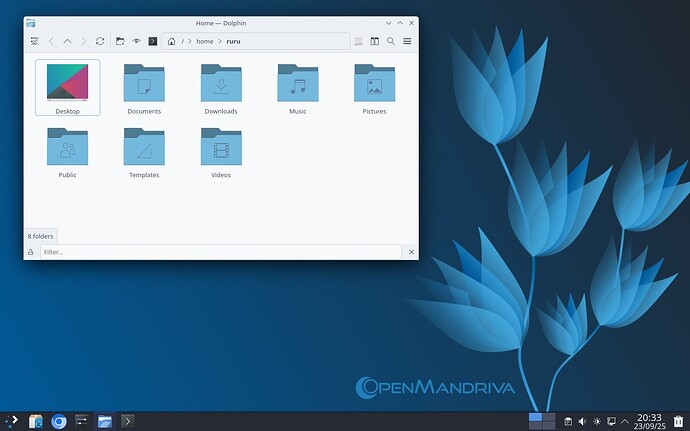Image resolution: width=690 pixels, height=431 pixels.
Task: Click the Reload icon in Dolphin toolbar
Action: tap(100, 41)
